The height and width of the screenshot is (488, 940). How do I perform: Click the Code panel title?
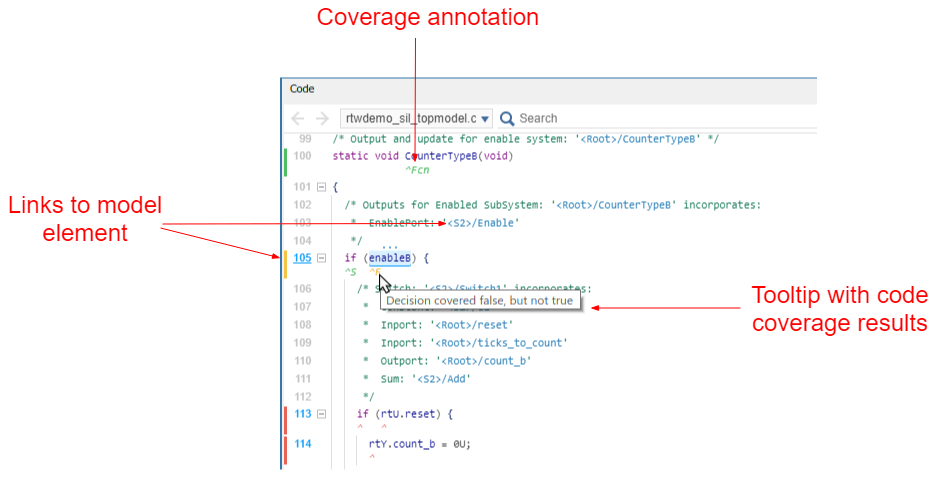(x=302, y=89)
